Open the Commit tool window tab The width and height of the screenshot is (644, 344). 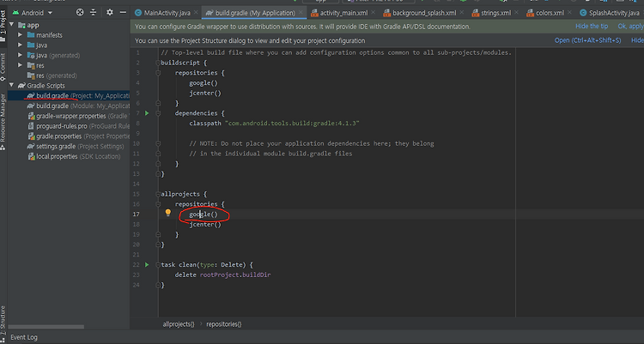click(x=3, y=67)
